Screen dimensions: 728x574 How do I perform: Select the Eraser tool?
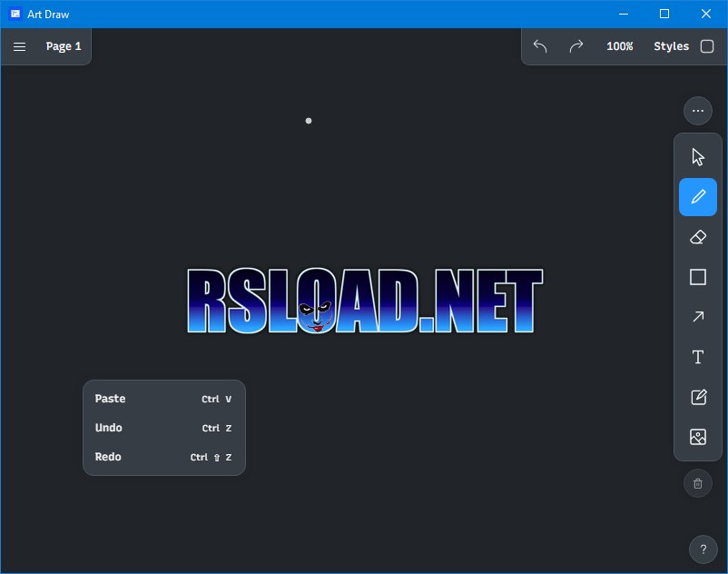pyautogui.click(x=698, y=237)
